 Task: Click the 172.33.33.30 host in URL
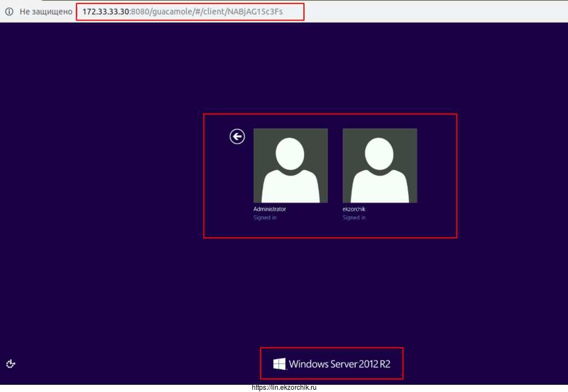click(105, 11)
